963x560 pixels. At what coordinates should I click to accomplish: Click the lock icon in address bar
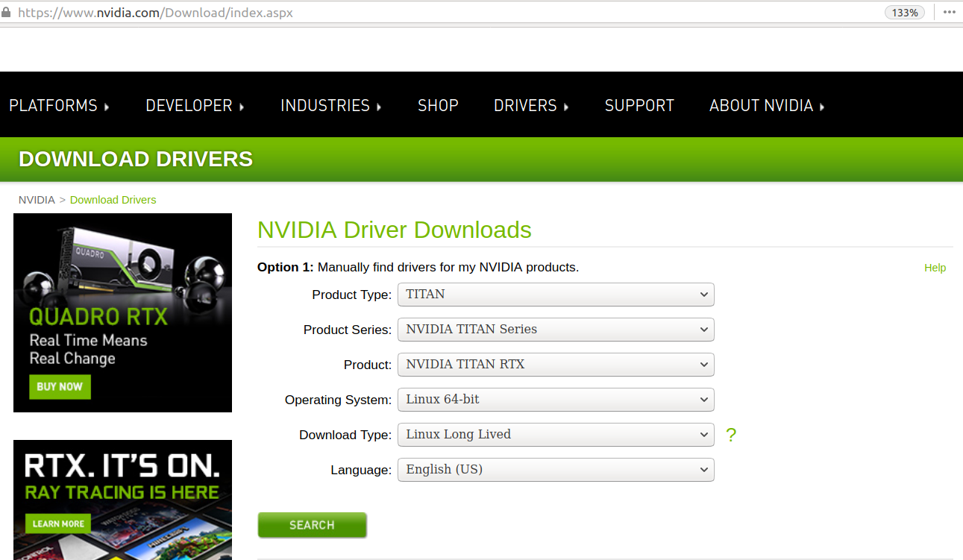(7, 13)
